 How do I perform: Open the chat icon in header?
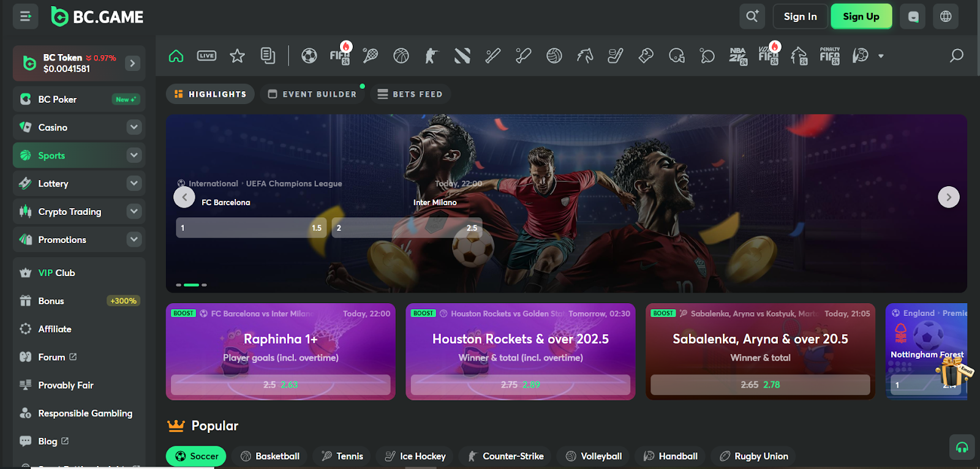[x=913, y=17]
